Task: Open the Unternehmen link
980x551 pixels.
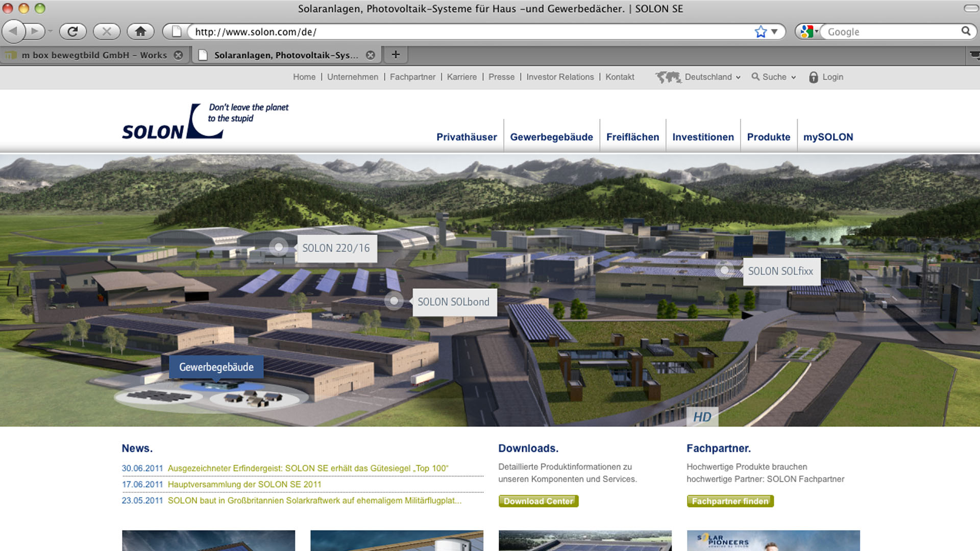Action: (x=353, y=77)
